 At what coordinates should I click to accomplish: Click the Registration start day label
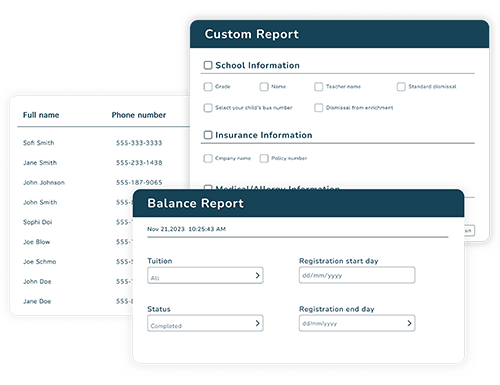339,261
